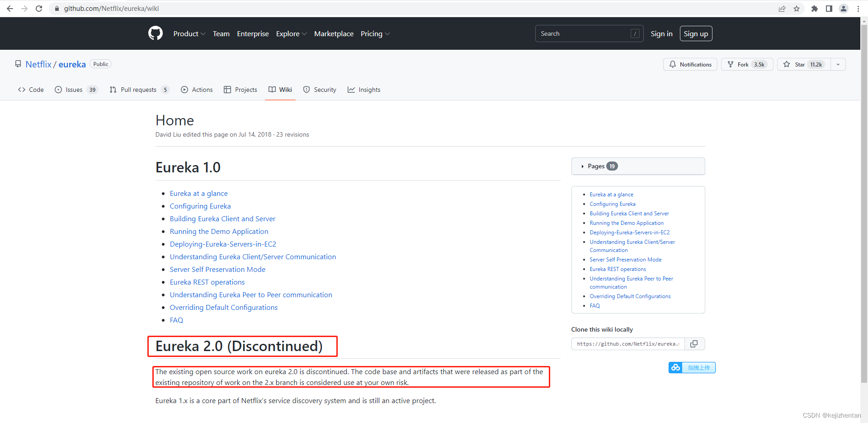Screen dimensions: 868x423
Task: Copy the wiki clone URL
Action: tap(694, 344)
